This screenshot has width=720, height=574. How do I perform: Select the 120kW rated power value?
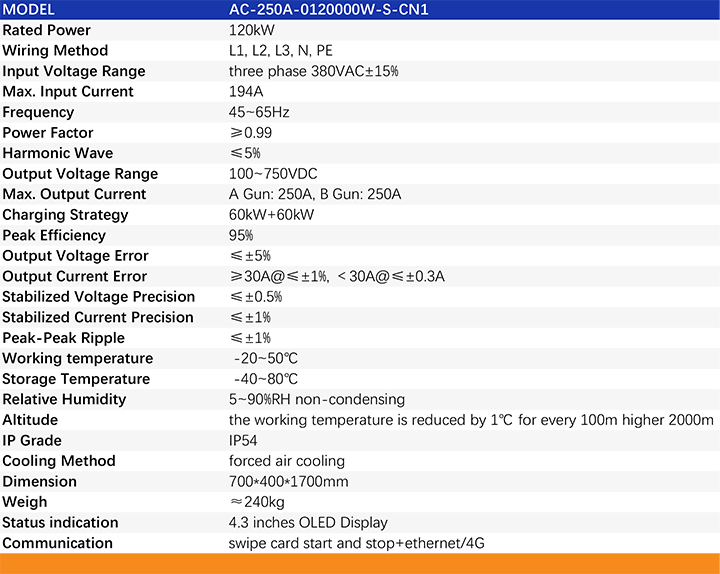252,30
